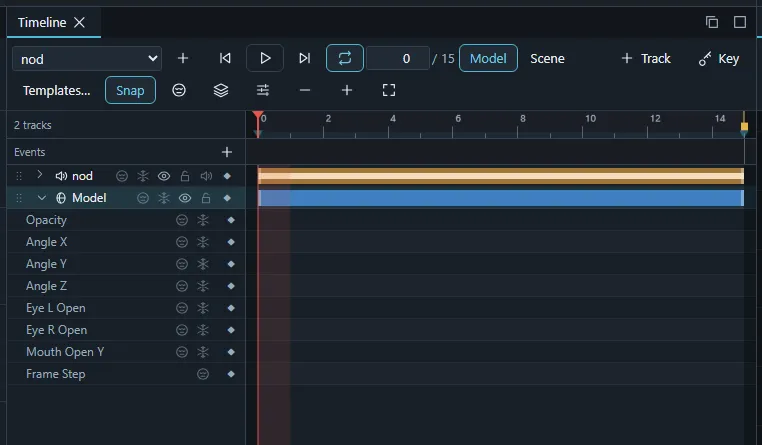Collapse the Model track

pyautogui.click(x=42, y=198)
